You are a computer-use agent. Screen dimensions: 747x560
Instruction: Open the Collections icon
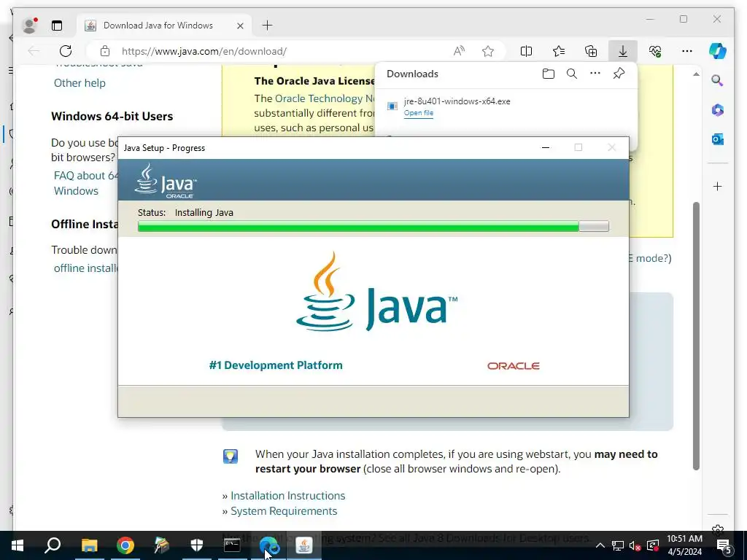coord(591,51)
